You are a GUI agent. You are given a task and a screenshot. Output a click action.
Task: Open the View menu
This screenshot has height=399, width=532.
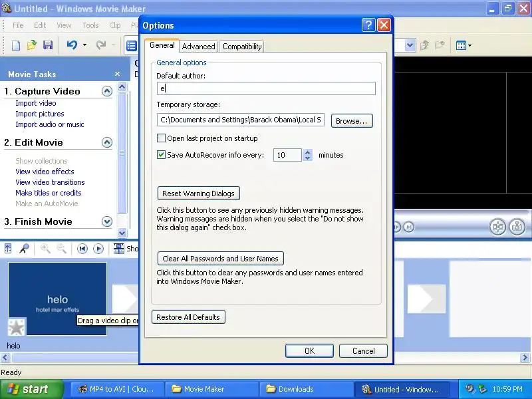click(64, 25)
